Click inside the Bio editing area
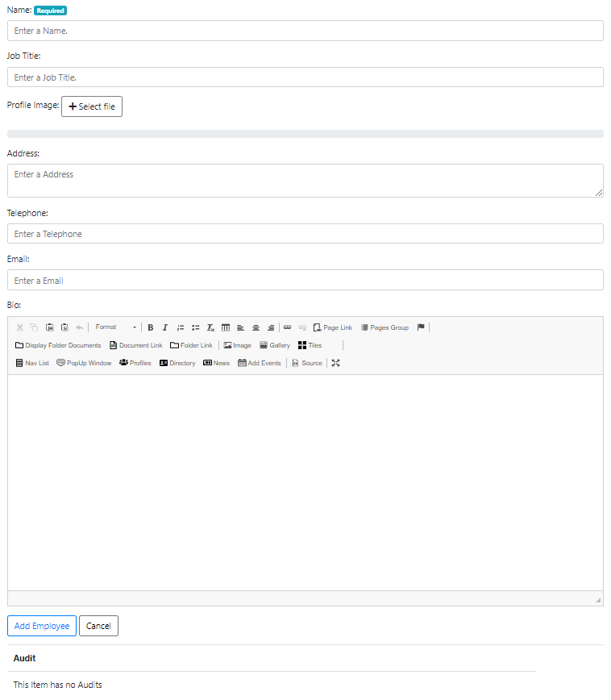The height and width of the screenshot is (700, 611). pos(305,483)
